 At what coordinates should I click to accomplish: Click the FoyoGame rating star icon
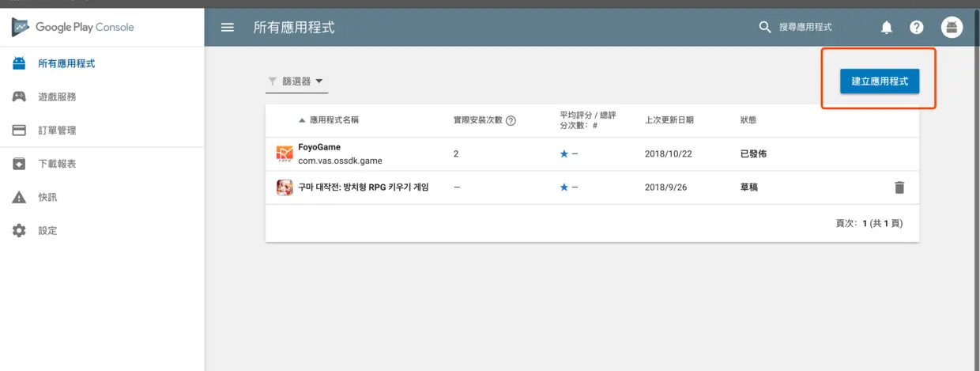tap(563, 153)
